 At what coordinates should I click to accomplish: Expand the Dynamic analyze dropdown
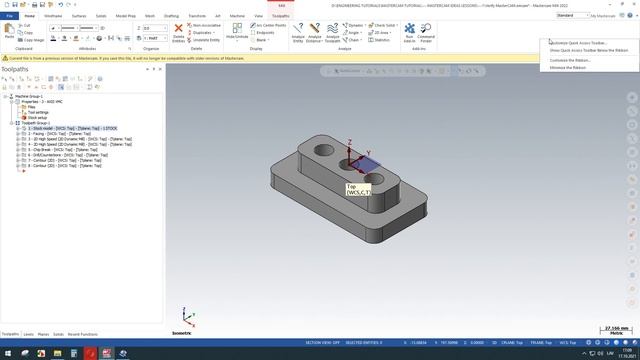point(365,25)
